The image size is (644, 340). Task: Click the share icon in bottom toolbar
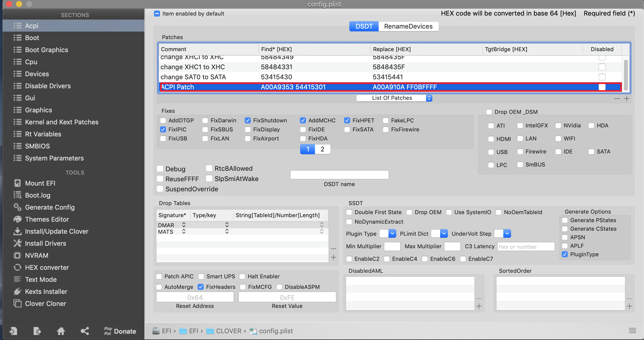(x=85, y=331)
